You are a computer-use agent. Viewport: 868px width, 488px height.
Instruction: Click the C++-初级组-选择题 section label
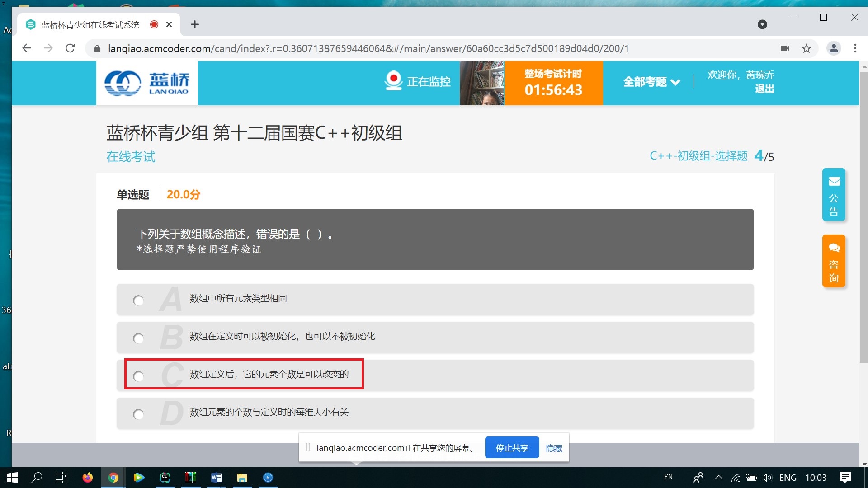(x=698, y=156)
